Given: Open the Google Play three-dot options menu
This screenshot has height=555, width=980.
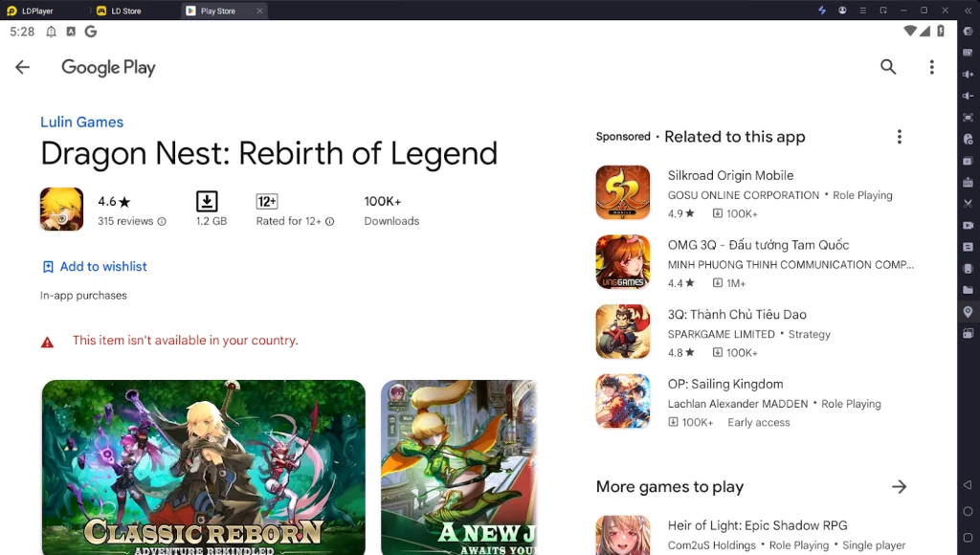Looking at the screenshot, I should point(931,67).
